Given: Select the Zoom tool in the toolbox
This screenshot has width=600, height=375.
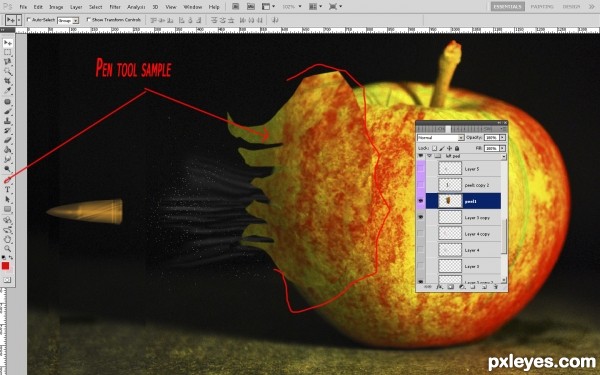Looking at the screenshot, I should coord(8,249).
